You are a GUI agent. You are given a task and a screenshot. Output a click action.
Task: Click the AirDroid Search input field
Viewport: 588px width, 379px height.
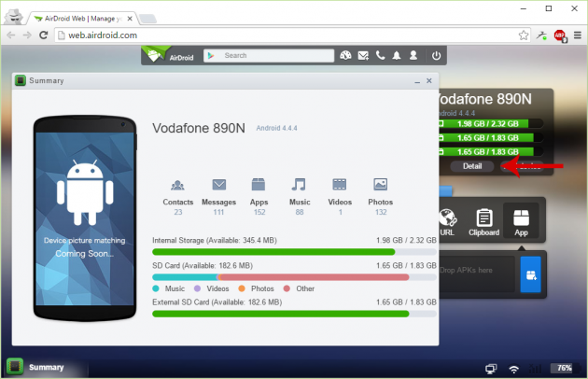(269, 55)
